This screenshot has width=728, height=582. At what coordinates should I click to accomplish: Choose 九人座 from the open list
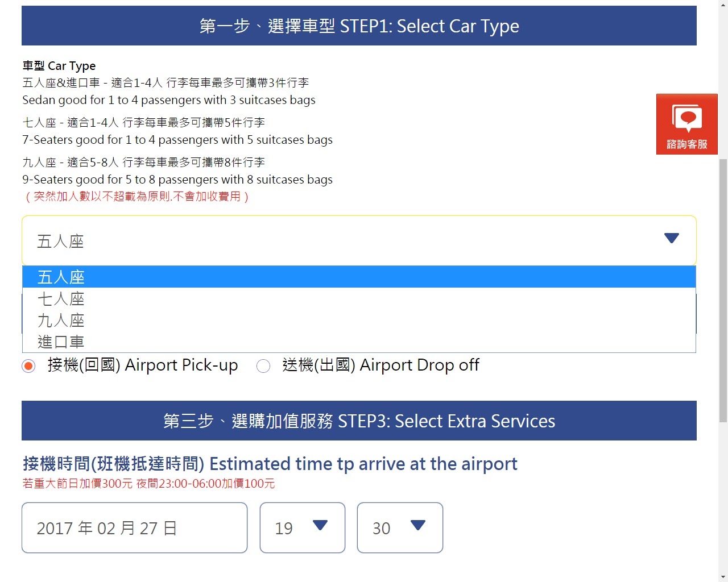(x=61, y=320)
